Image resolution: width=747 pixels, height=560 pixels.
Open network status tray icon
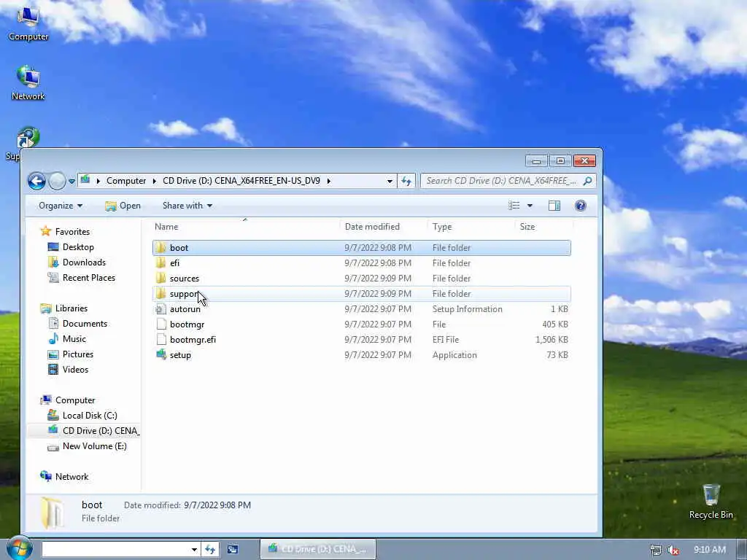coord(656,550)
